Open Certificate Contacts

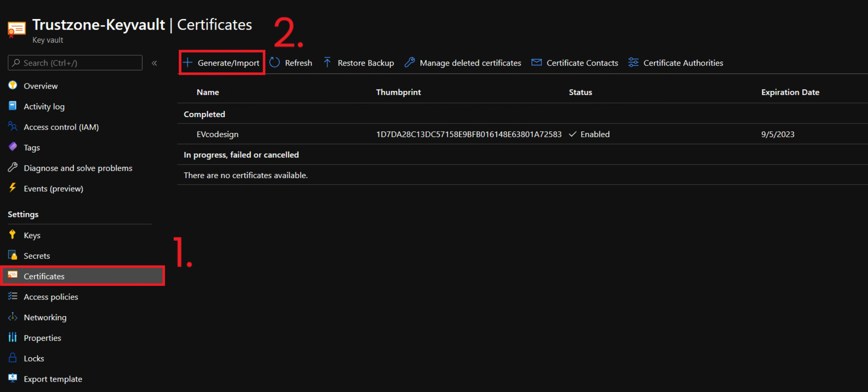point(574,62)
